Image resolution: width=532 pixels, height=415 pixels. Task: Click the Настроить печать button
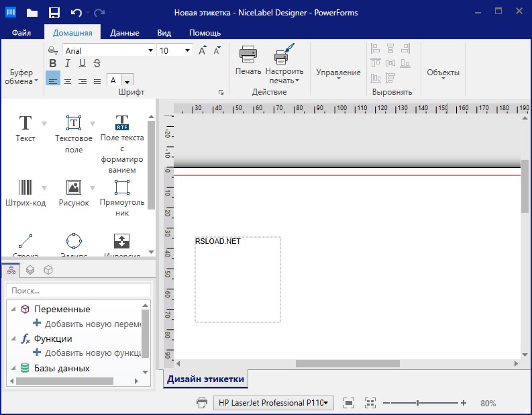[284, 64]
